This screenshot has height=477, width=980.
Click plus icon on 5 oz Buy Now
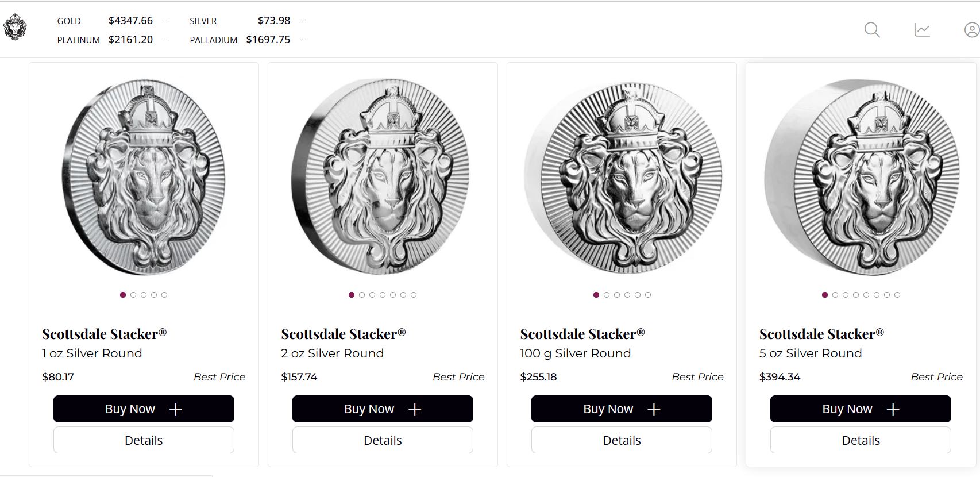(x=893, y=409)
